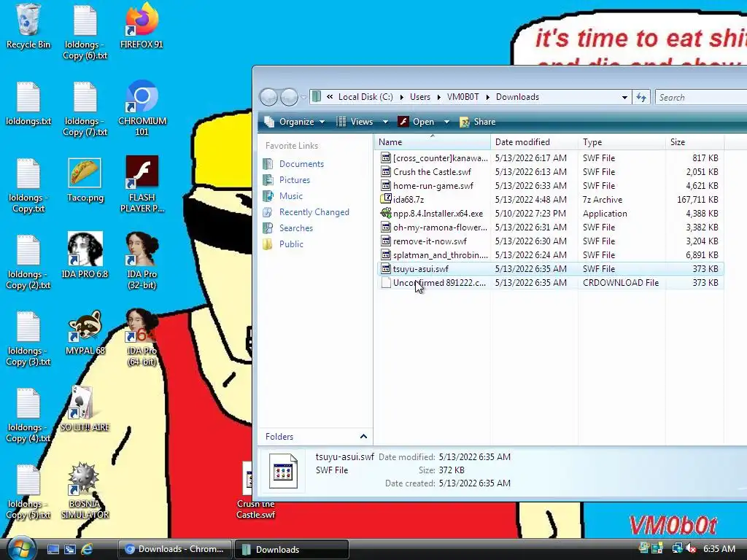Select loldongs - Copy (3).txt on desktop

click(28, 338)
